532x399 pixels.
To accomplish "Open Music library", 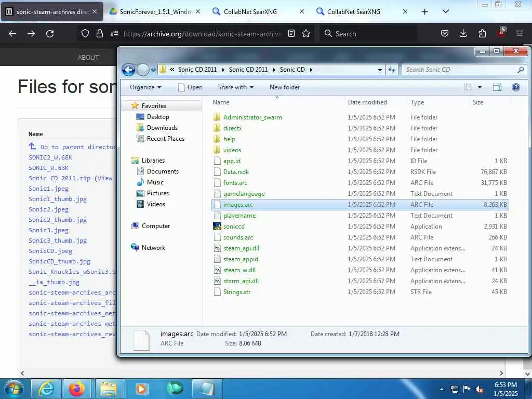I will pyautogui.click(x=155, y=182).
